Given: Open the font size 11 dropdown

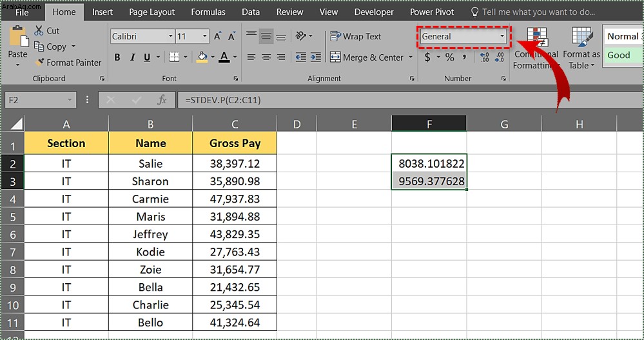Looking at the screenshot, I should point(204,36).
